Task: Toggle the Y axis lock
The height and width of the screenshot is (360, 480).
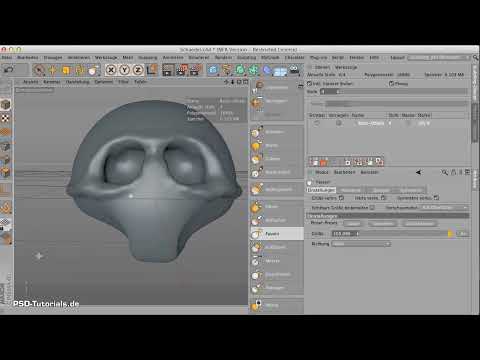Action: [x=124, y=70]
